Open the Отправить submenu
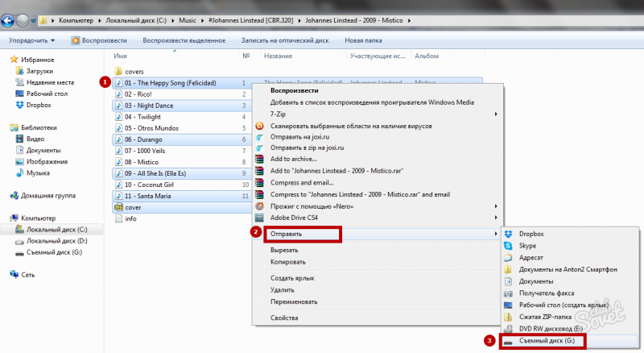The width and height of the screenshot is (644, 353). (378, 234)
